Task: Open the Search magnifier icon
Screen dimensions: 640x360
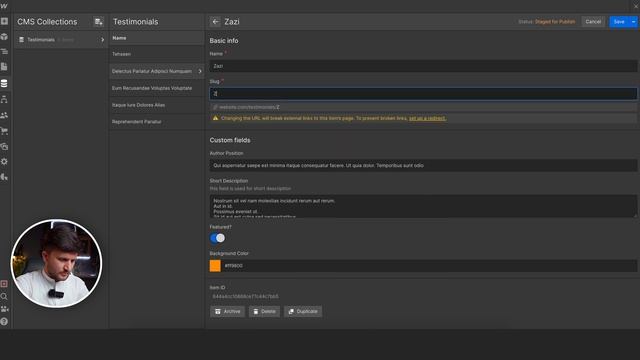Action: [x=4, y=296]
